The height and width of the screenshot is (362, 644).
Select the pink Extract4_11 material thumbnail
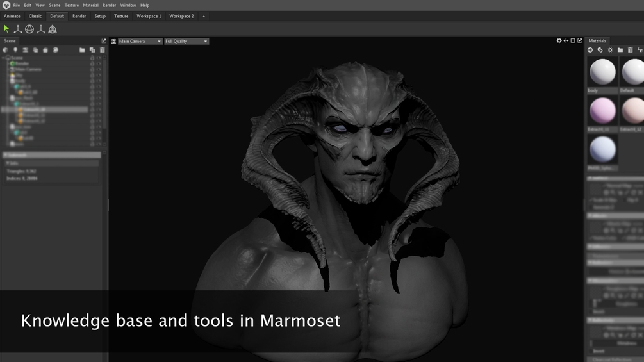pyautogui.click(x=602, y=111)
